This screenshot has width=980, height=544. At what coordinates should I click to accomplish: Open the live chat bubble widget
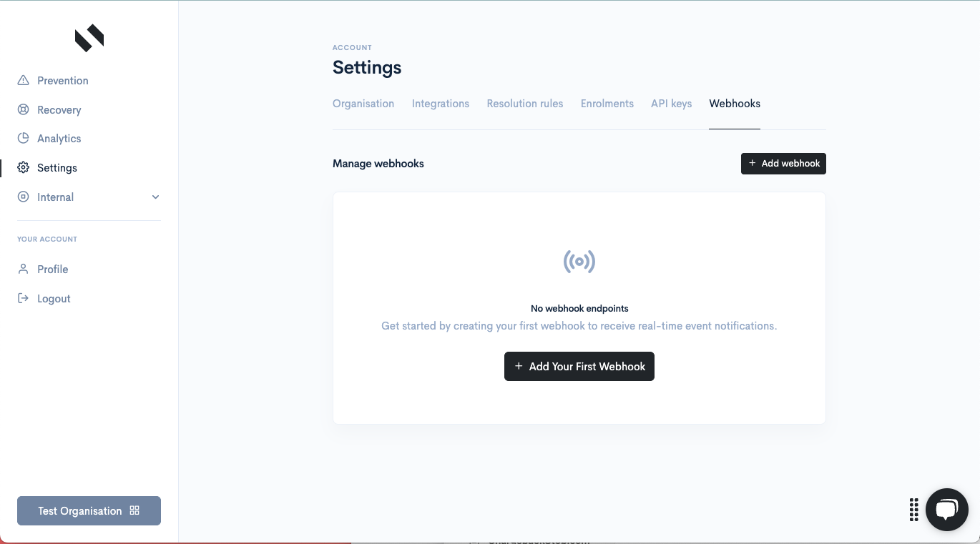(946, 510)
